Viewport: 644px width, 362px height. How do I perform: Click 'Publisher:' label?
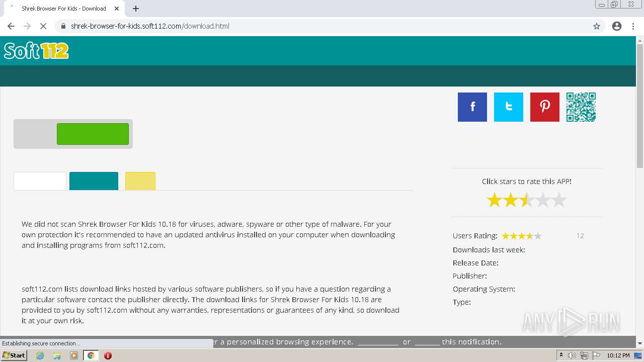point(470,276)
